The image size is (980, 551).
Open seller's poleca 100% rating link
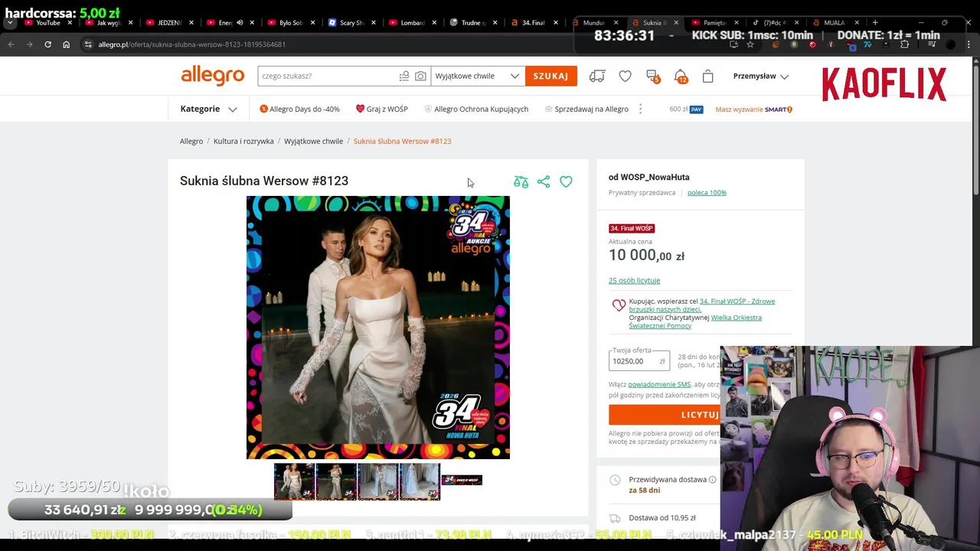point(707,193)
